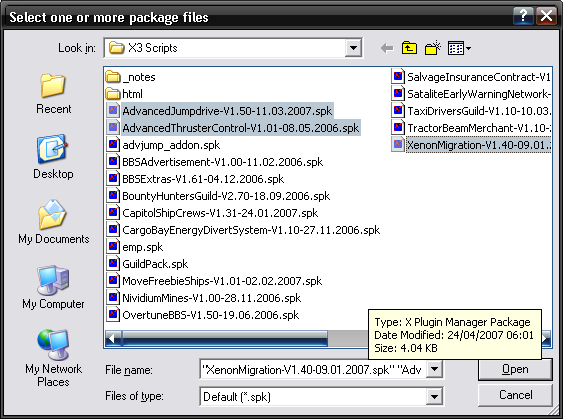Viewport: 563px width, 419px height.
Task: Cancel the file selection dialog
Action: (515, 395)
